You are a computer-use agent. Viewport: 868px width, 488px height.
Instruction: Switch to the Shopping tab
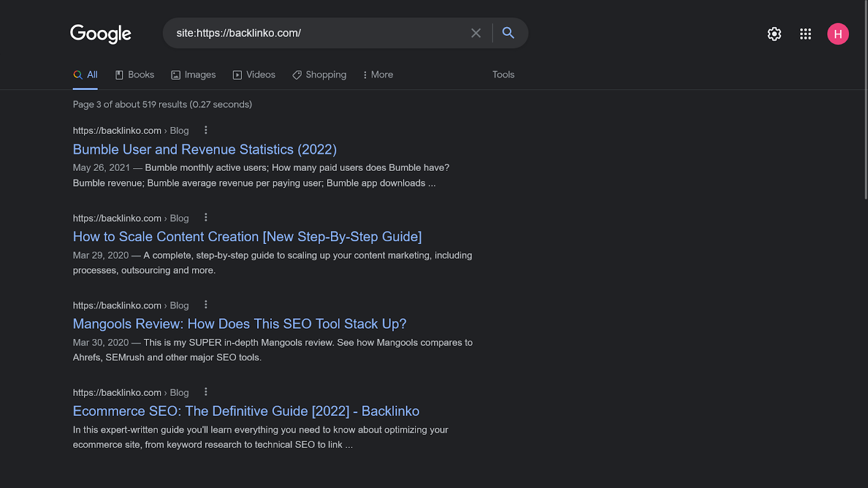point(320,75)
